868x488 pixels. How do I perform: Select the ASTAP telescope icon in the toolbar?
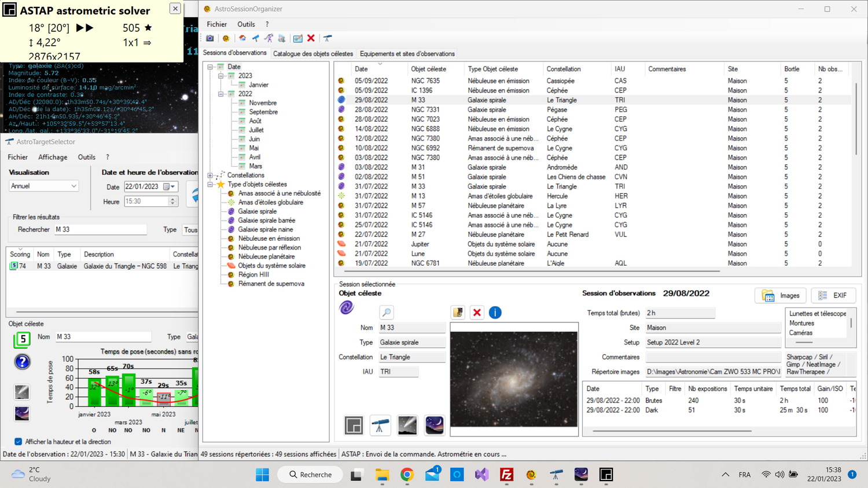pyautogui.click(x=327, y=38)
